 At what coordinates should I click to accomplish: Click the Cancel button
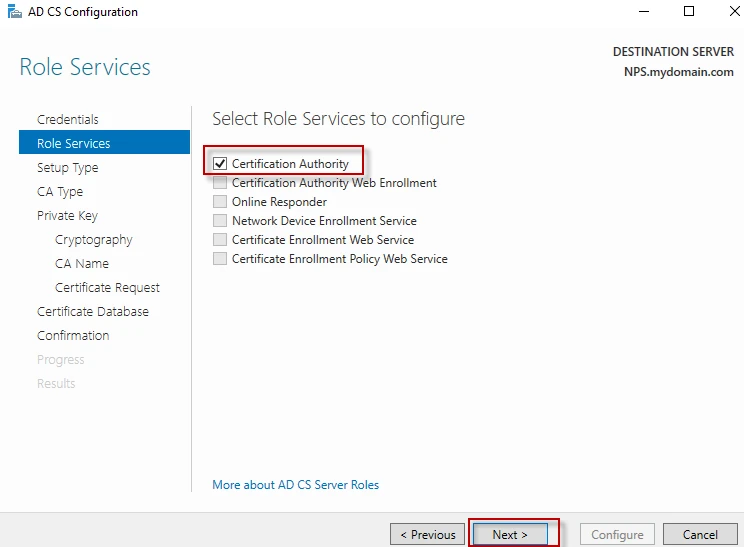[700, 535]
